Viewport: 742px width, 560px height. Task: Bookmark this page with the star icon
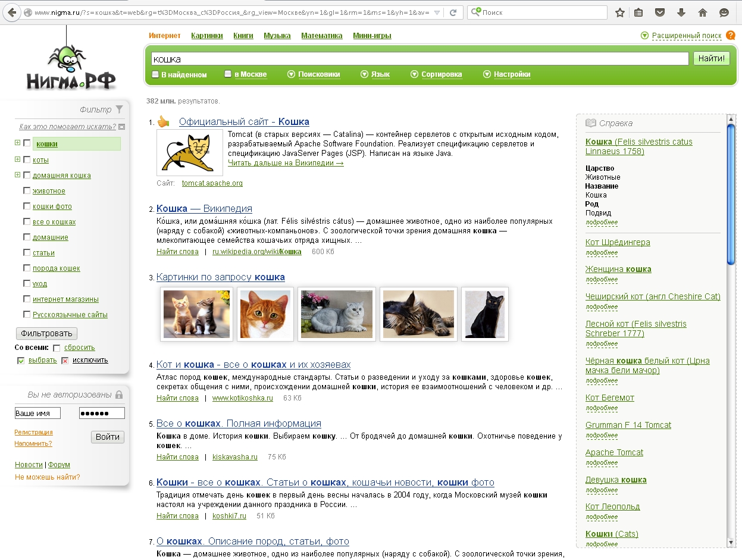coord(620,12)
